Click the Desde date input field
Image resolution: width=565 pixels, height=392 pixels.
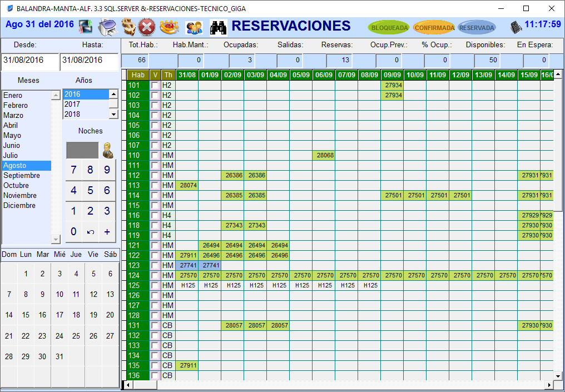(x=29, y=60)
